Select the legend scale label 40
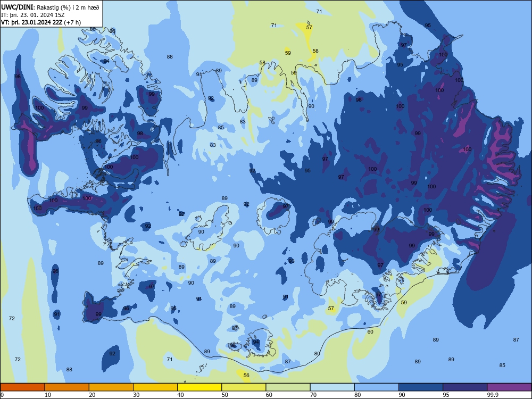Image resolution: width=532 pixels, height=399 pixels. point(180,395)
